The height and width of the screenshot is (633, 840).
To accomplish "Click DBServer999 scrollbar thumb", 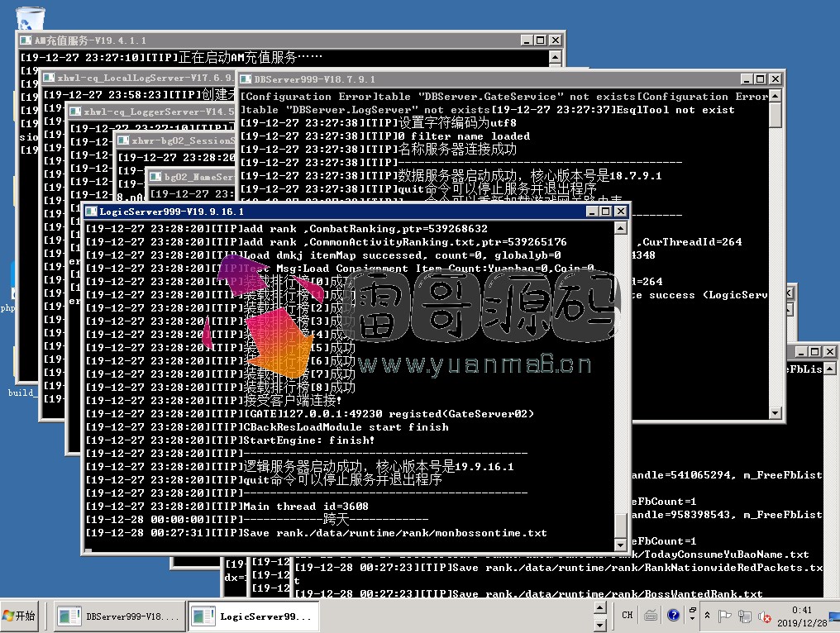I will 776,115.
